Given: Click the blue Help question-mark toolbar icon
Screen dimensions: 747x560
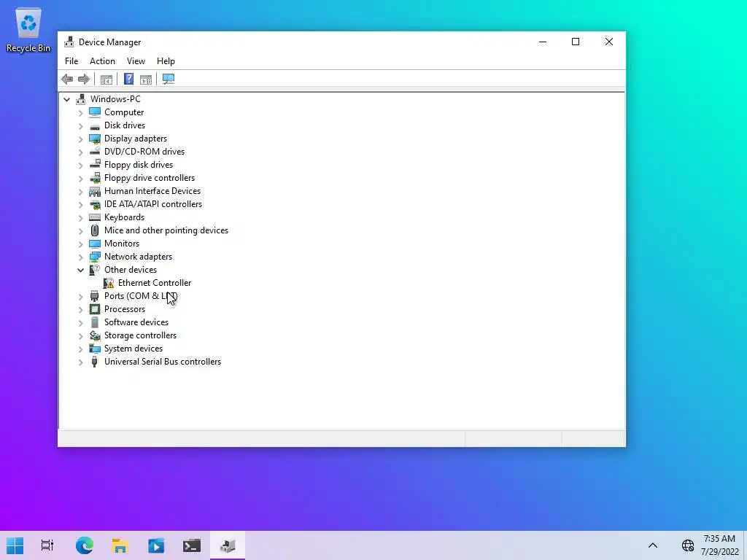Looking at the screenshot, I should tap(128, 79).
